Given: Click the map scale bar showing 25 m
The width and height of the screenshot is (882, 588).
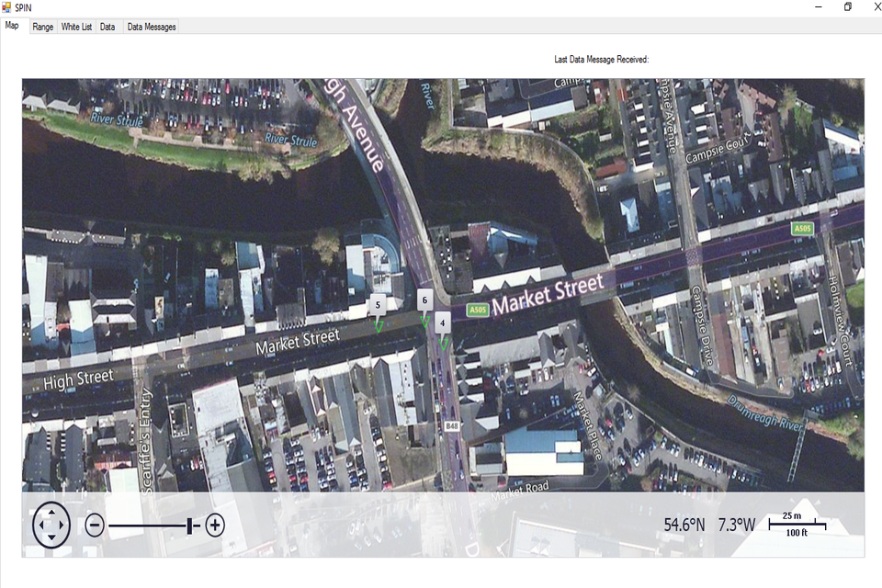Looking at the screenshot, I should (796, 525).
